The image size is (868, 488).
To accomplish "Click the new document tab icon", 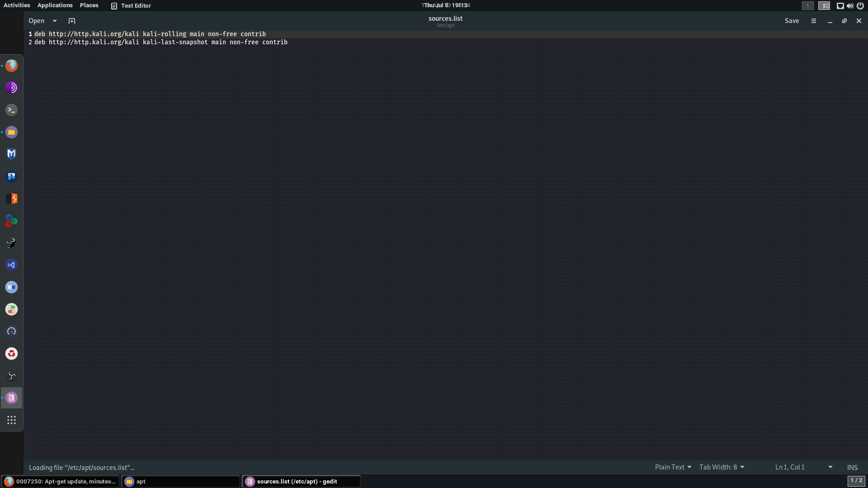I will click(72, 21).
